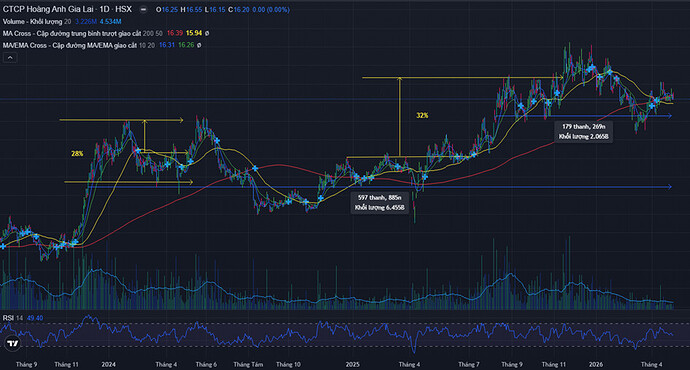Click the 2026 time axis label
Viewport: 690px width, 370px height.
pos(596,364)
